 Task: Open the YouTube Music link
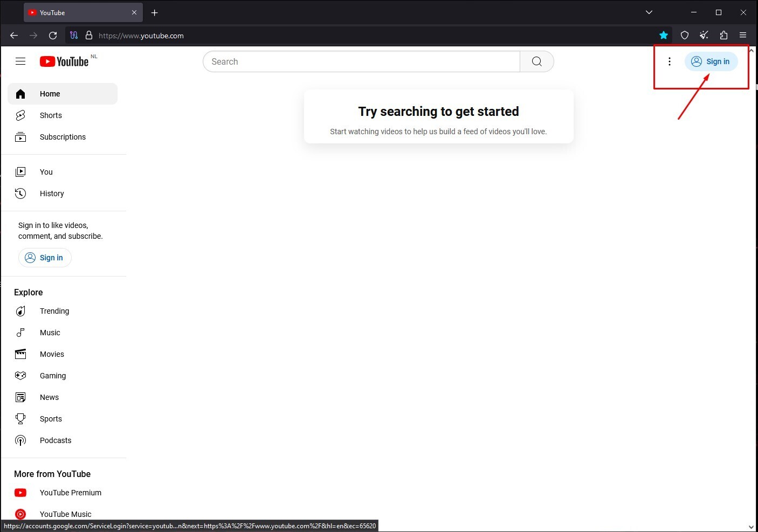pyautogui.click(x=63, y=514)
